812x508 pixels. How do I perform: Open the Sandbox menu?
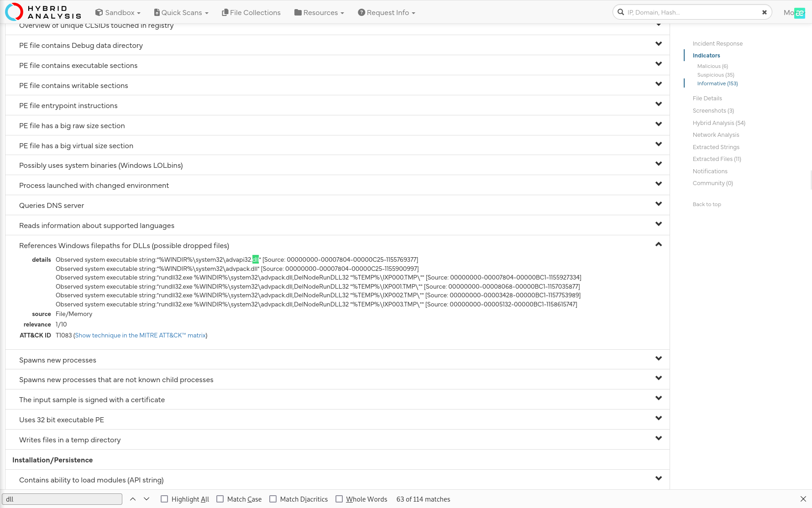click(x=118, y=12)
